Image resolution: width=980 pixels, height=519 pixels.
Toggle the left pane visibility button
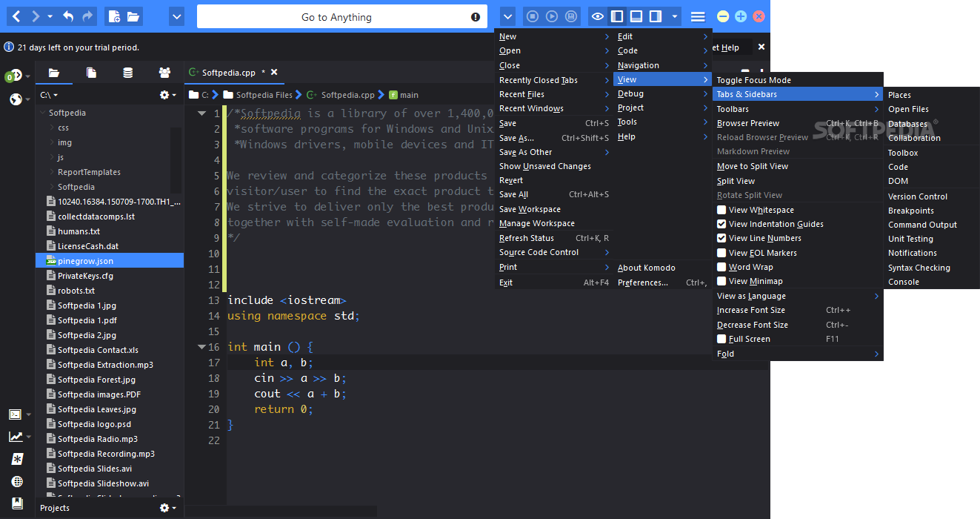click(617, 16)
